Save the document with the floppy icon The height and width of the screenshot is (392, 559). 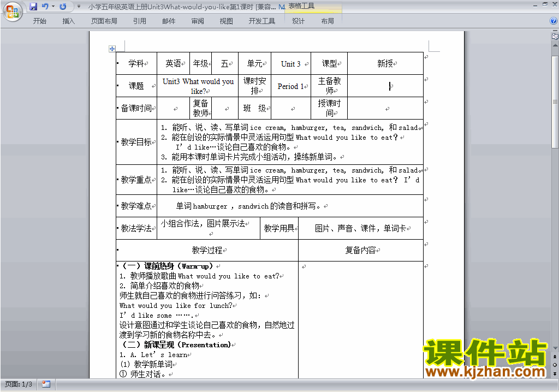(x=33, y=7)
